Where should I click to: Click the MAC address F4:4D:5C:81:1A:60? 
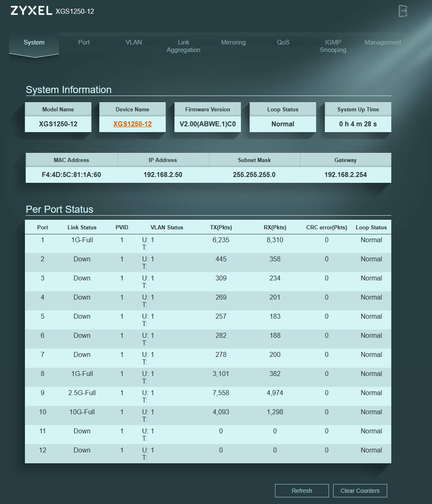(71, 175)
